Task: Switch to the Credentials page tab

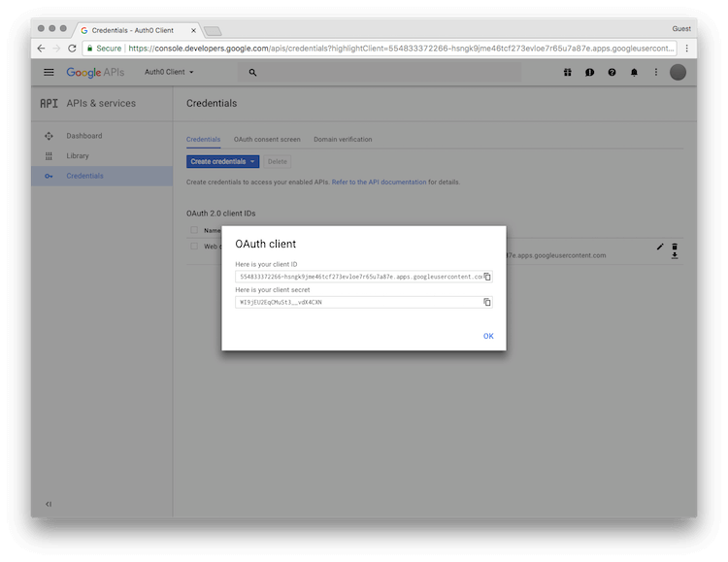Action: pos(204,140)
